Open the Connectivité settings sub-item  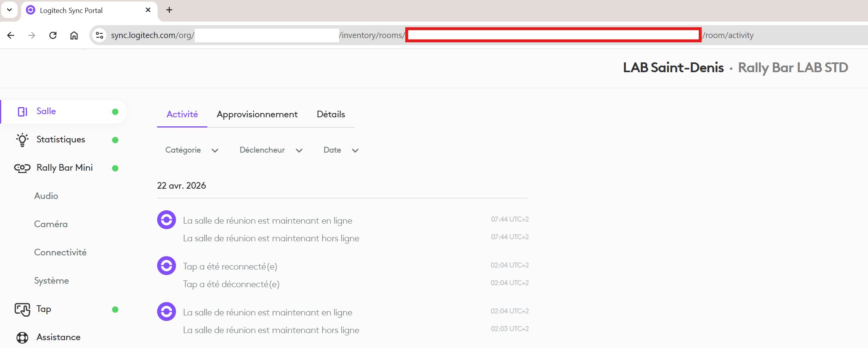click(60, 253)
